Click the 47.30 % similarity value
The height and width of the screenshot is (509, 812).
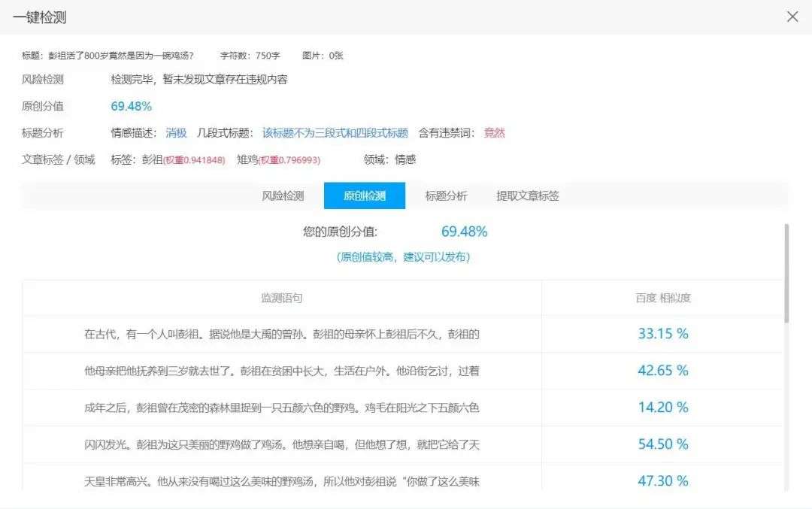point(663,480)
